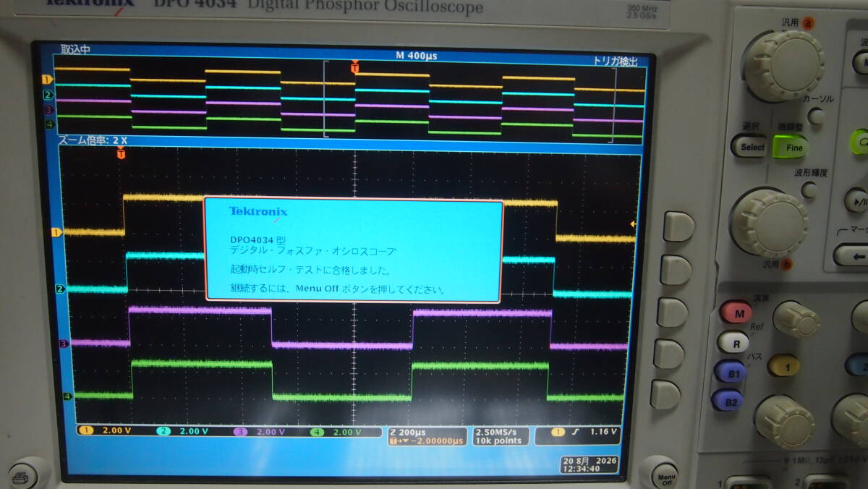
Task: Click channel 4 ground marker in zoom view
Action: 68,396
